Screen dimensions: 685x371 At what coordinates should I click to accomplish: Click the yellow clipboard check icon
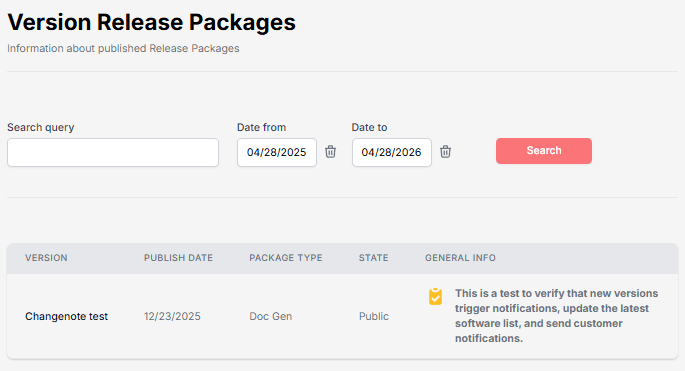point(435,297)
